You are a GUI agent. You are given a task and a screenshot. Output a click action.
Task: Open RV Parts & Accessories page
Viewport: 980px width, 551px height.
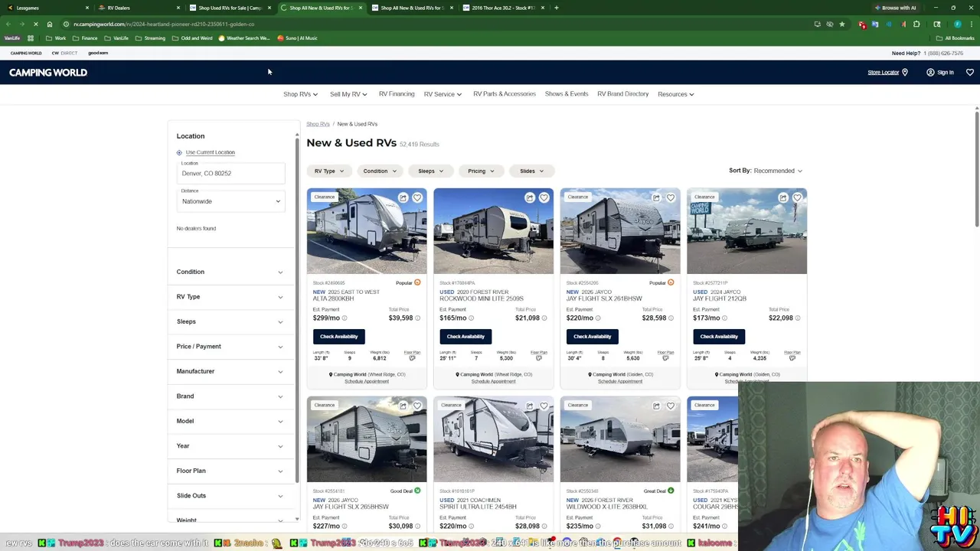point(505,94)
